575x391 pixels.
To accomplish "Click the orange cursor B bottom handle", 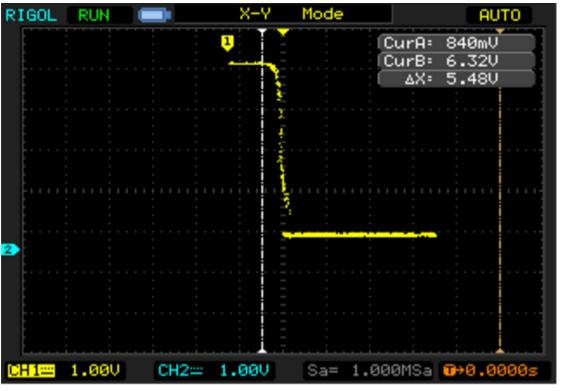I will 500,351.
